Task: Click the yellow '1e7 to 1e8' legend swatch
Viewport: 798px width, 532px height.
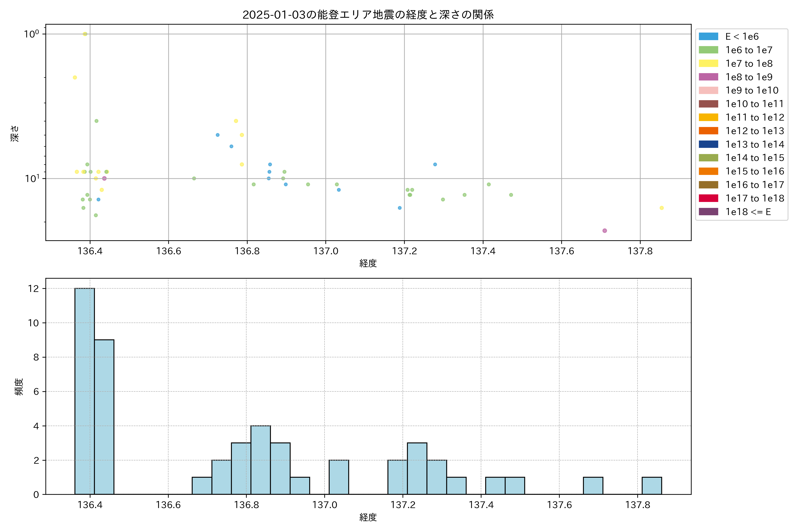Action: pos(708,63)
